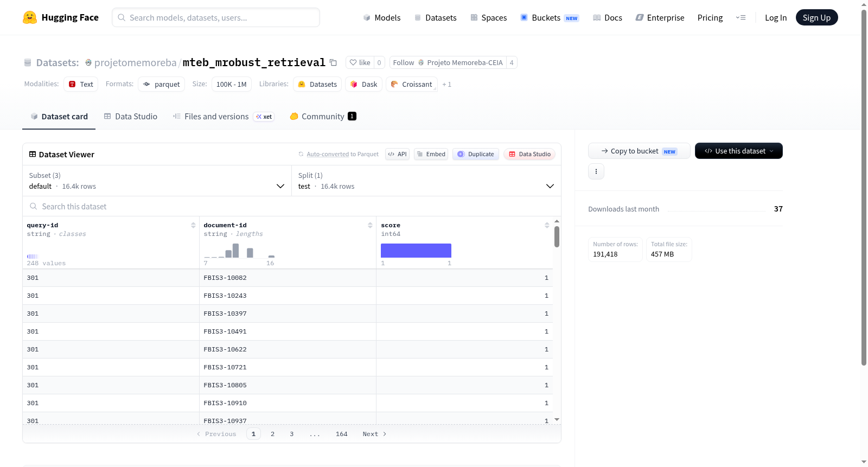The image size is (868, 467).
Task: Sort the document-id column
Action: (x=370, y=225)
